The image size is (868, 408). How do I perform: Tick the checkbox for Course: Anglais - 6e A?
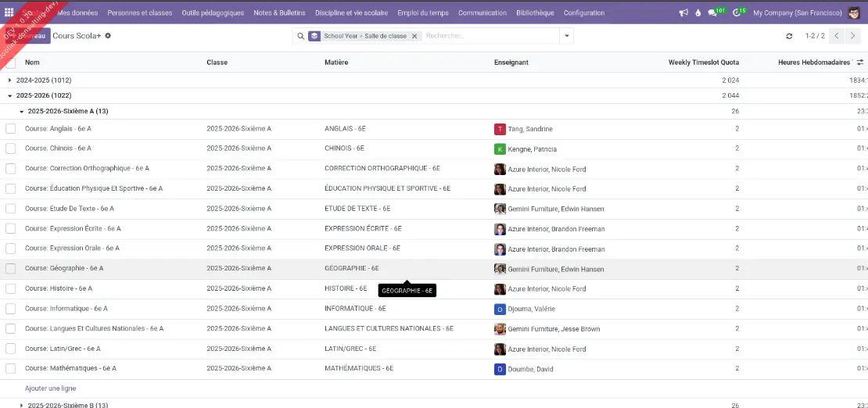click(10, 129)
